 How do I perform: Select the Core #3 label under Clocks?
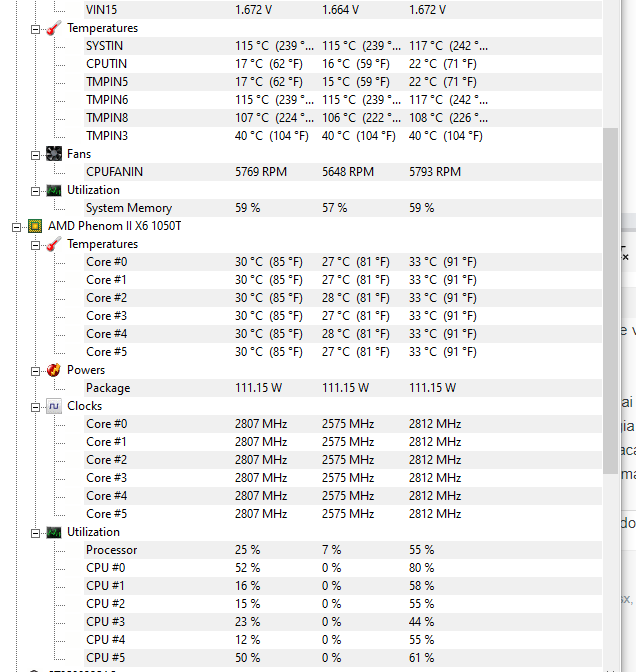point(106,478)
